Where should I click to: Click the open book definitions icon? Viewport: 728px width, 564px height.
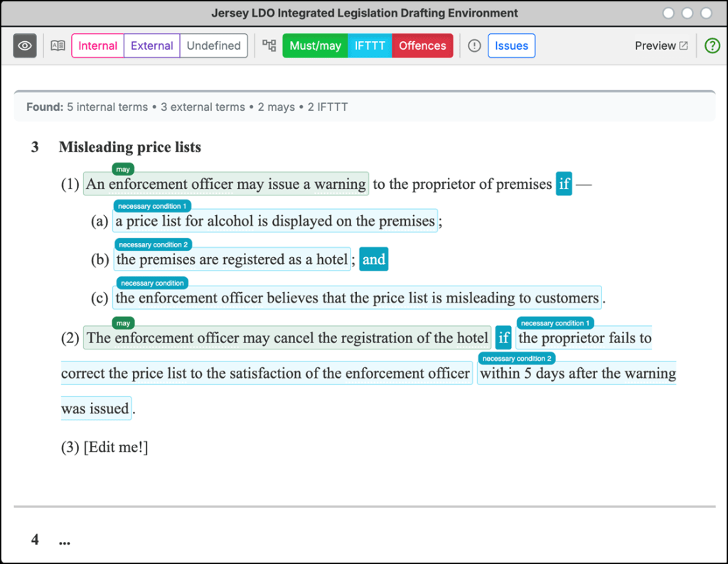coord(58,45)
